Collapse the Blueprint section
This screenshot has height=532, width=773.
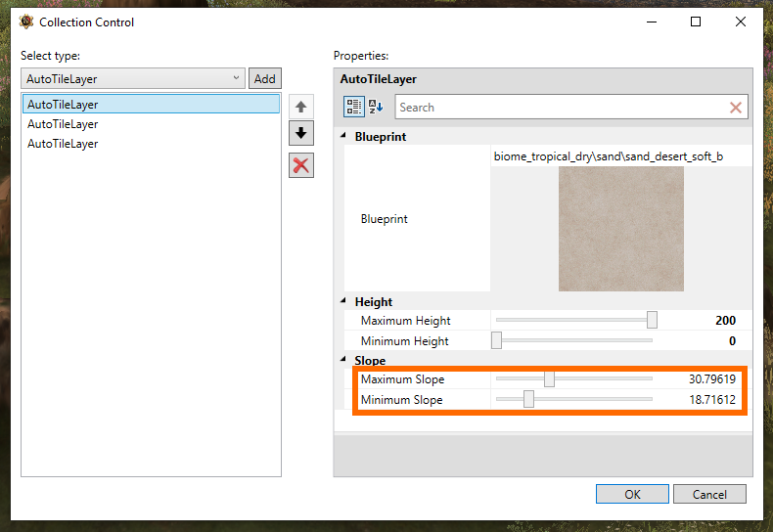[x=343, y=135]
